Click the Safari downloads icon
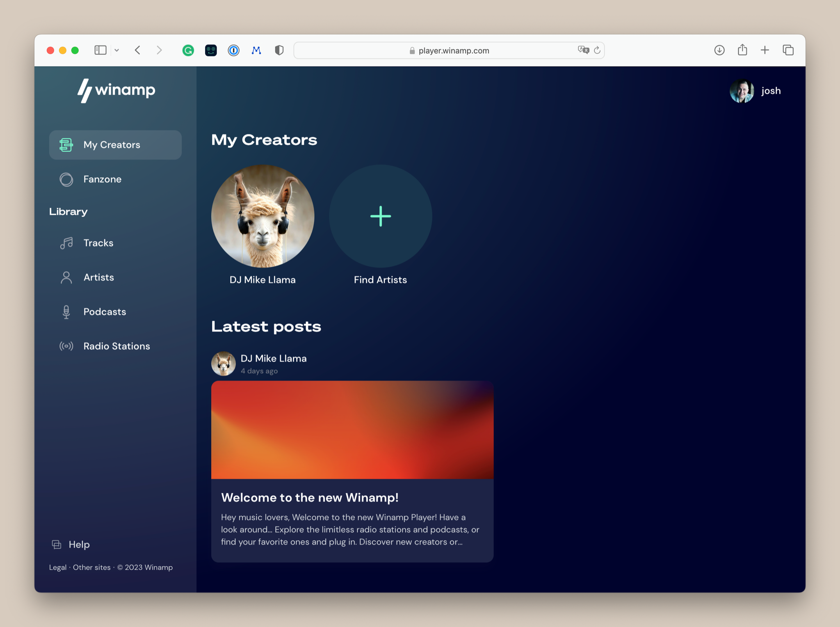This screenshot has height=627, width=840. tap(719, 50)
